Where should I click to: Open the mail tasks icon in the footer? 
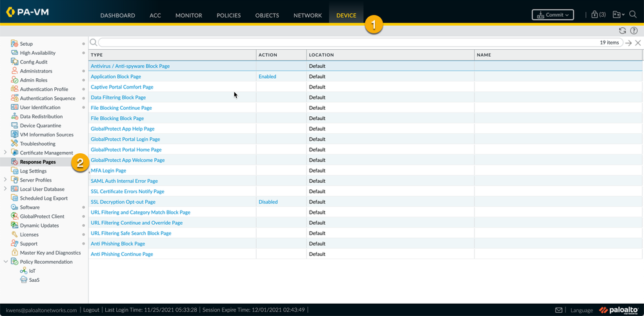coord(559,310)
